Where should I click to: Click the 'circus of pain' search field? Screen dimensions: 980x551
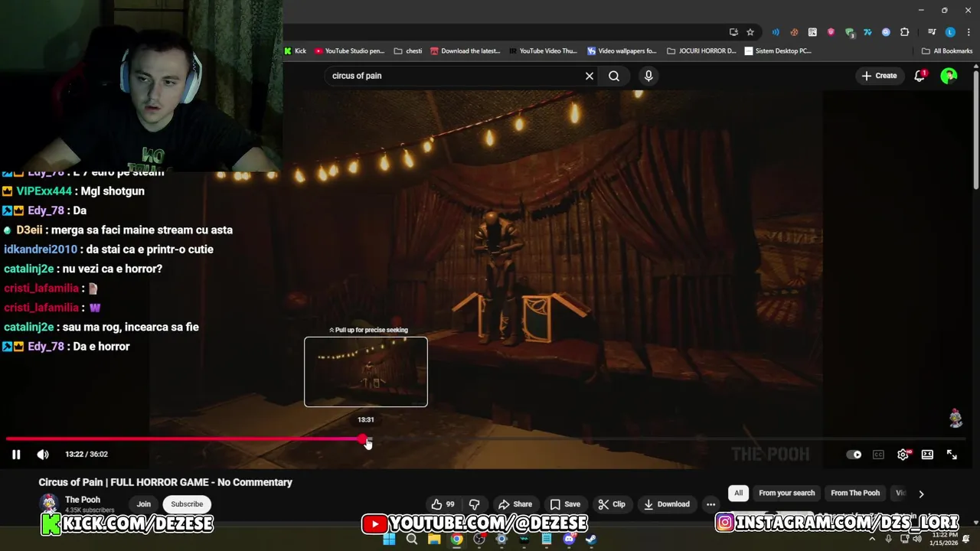(x=456, y=76)
